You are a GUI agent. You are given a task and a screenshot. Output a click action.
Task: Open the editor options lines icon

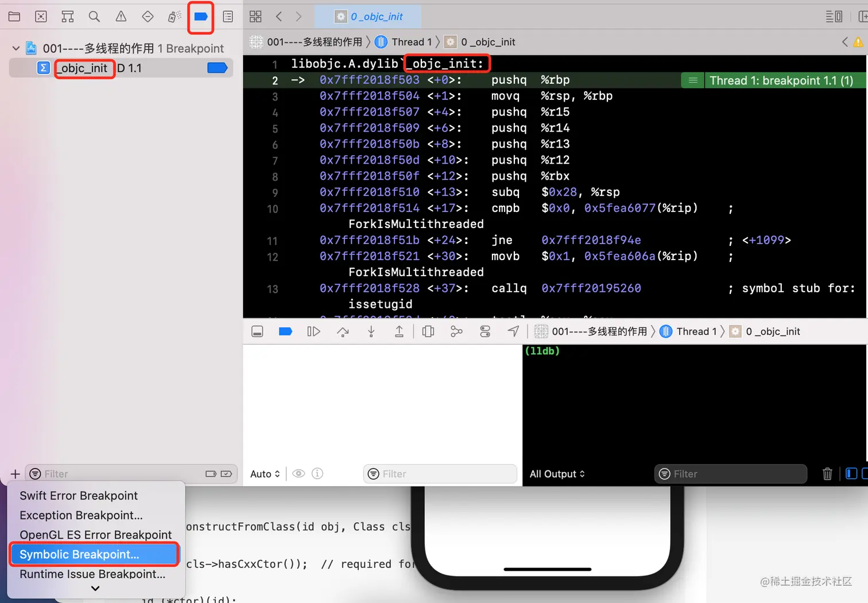(x=834, y=17)
